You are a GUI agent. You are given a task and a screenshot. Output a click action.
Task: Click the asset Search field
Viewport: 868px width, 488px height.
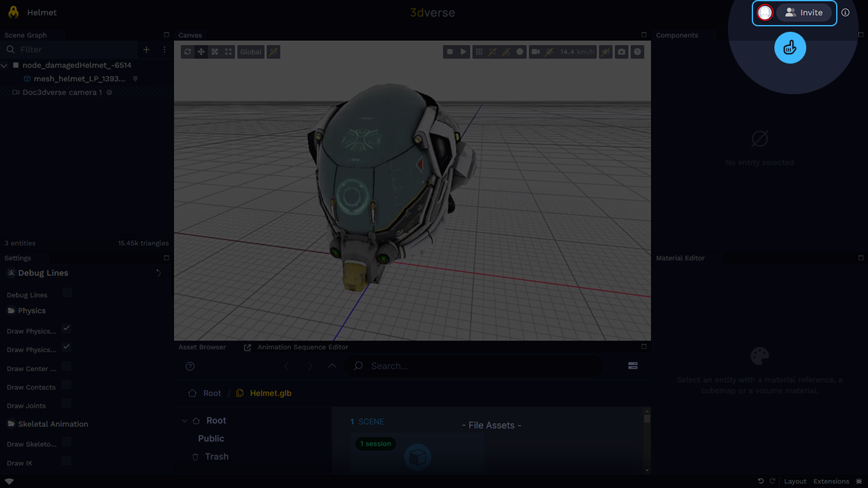(477, 366)
